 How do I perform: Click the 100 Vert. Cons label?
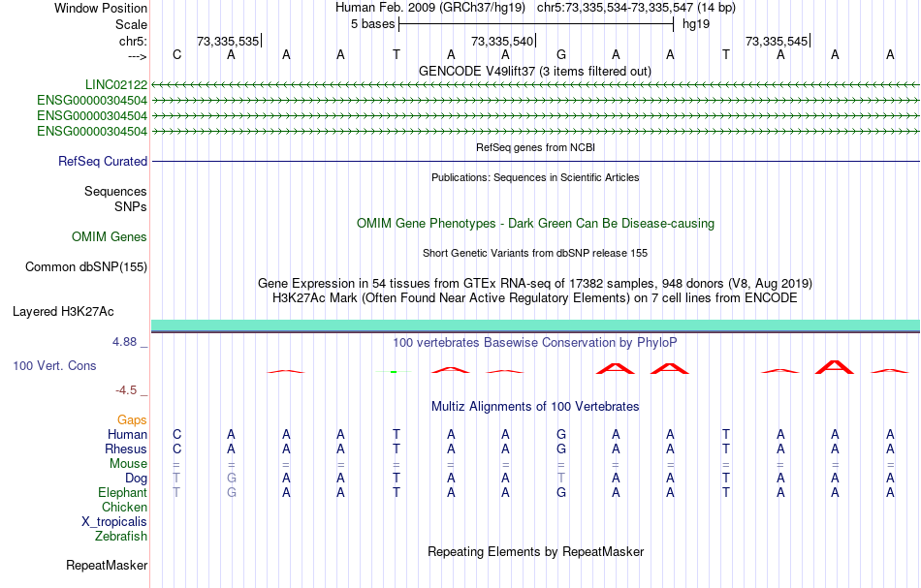click(54, 366)
